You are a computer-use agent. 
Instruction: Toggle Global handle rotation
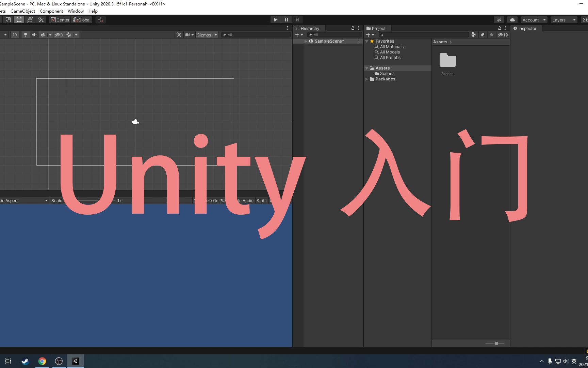82,20
